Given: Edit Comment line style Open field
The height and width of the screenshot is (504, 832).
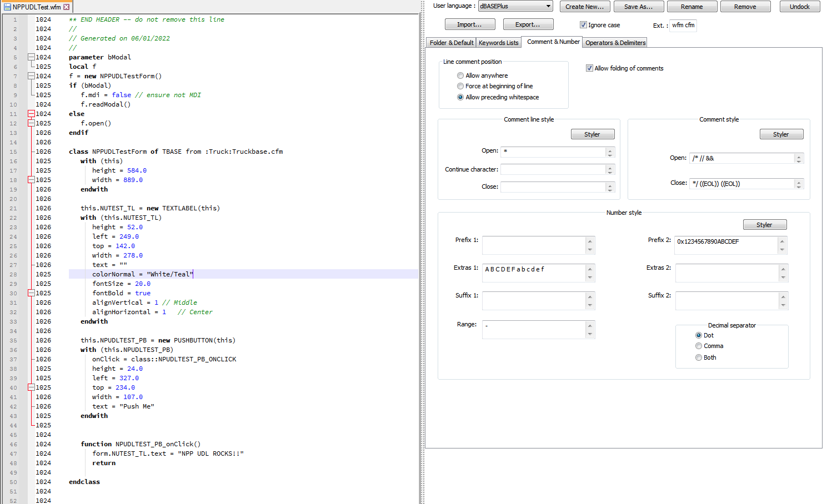Looking at the screenshot, I should pyautogui.click(x=553, y=152).
